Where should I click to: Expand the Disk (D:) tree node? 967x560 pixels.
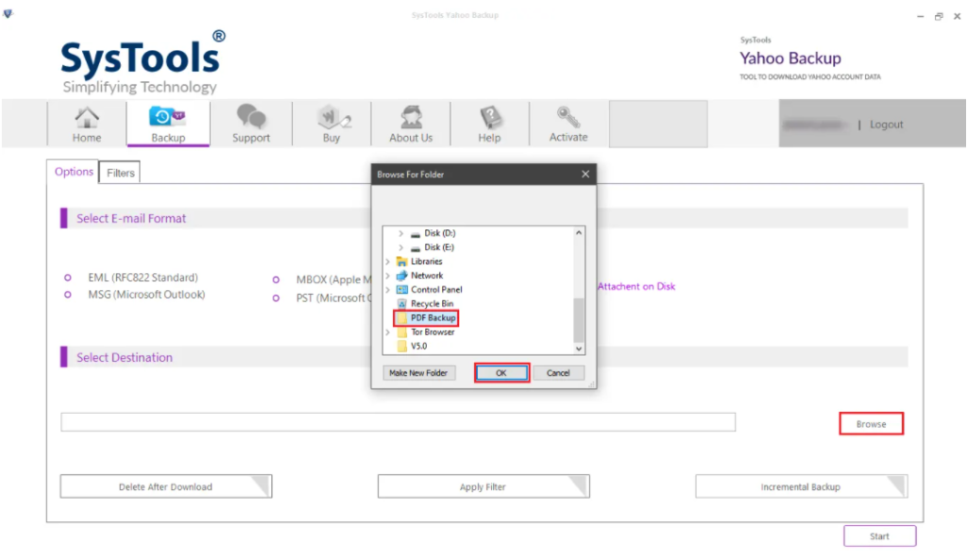[400, 234]
